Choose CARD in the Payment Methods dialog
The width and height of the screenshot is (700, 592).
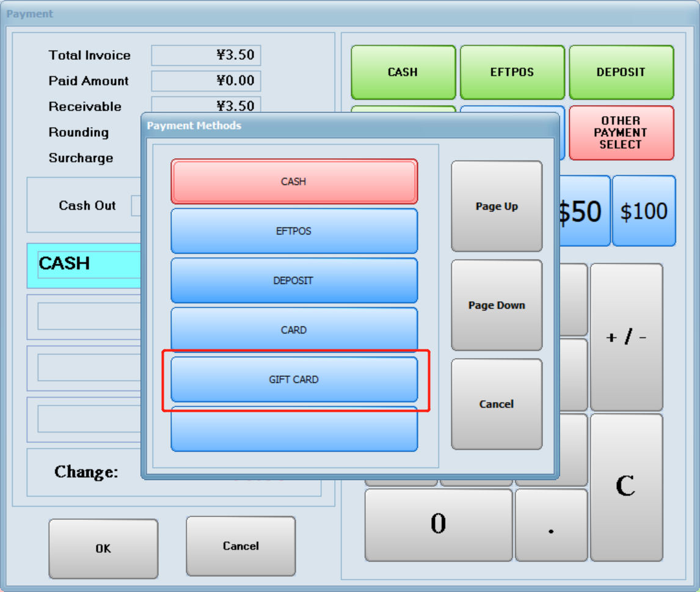pos(294,329)
